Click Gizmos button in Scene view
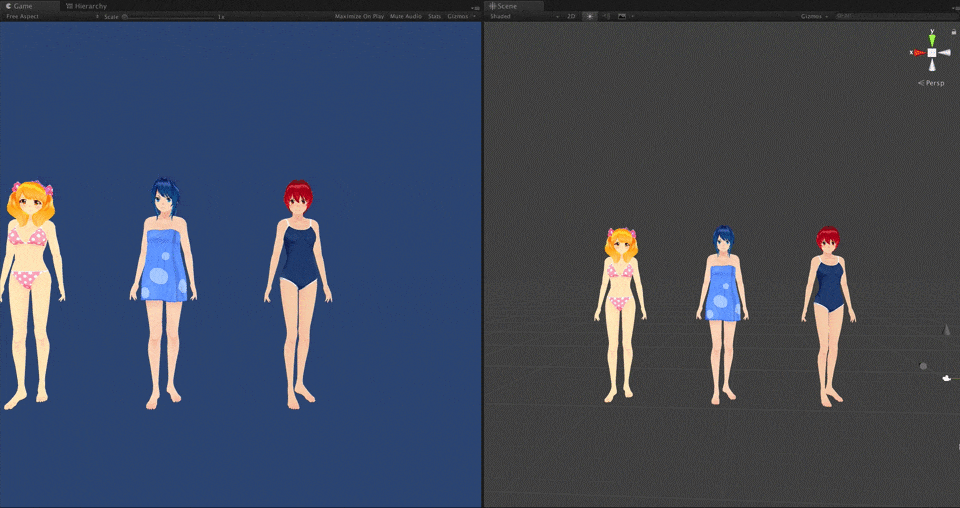 tap(813, 17)
